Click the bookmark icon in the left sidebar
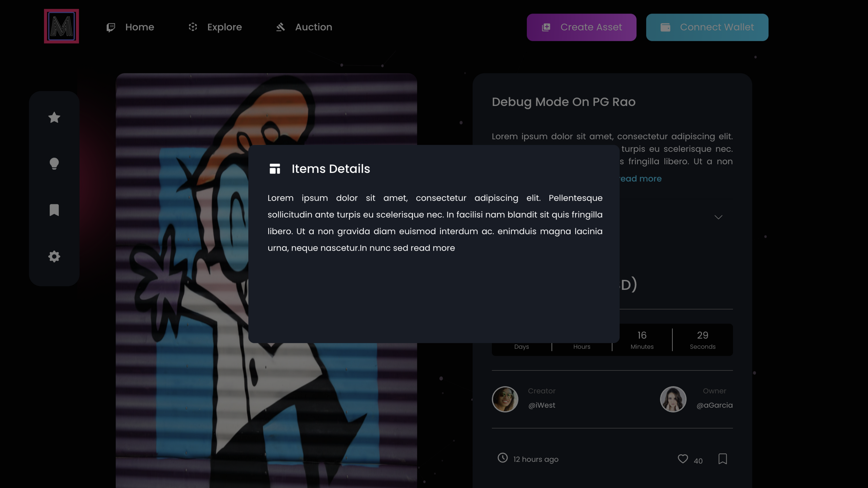Screen dimensions: 868x488 54,210
